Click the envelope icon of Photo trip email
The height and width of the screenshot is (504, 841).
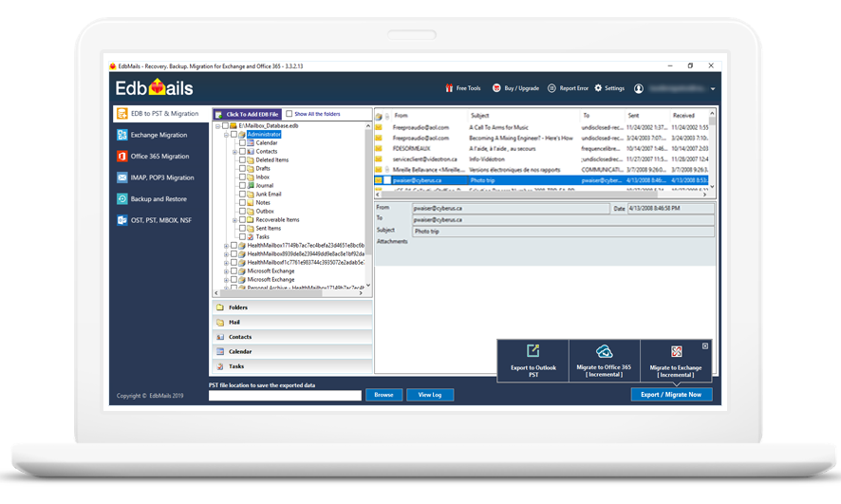pyautogui.click(x=379, y=180)
